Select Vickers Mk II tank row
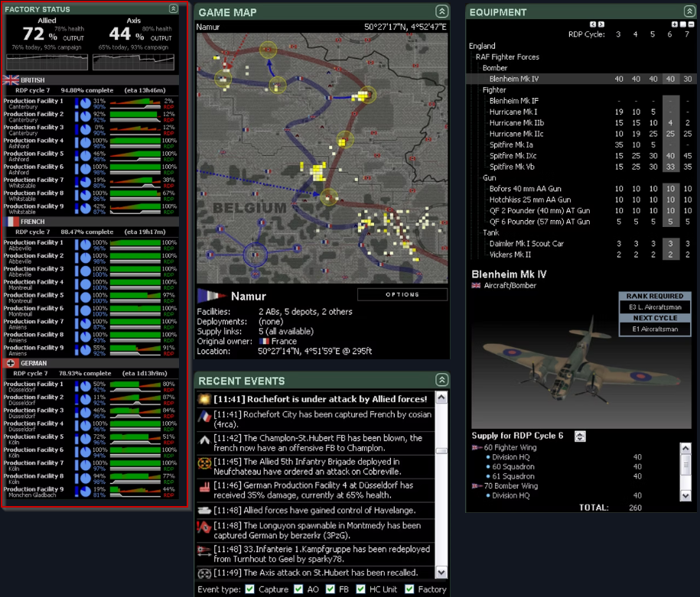700x597 pixels. coord(581,255)
